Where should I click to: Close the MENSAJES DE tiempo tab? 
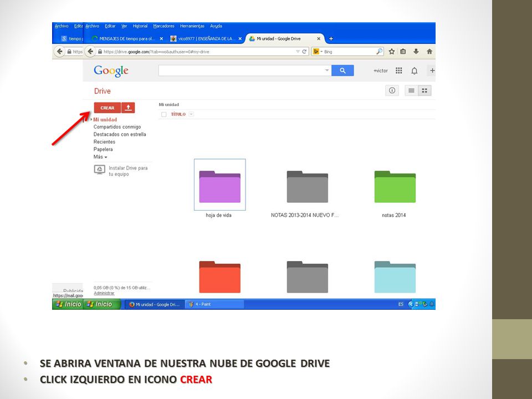(161, 39)
